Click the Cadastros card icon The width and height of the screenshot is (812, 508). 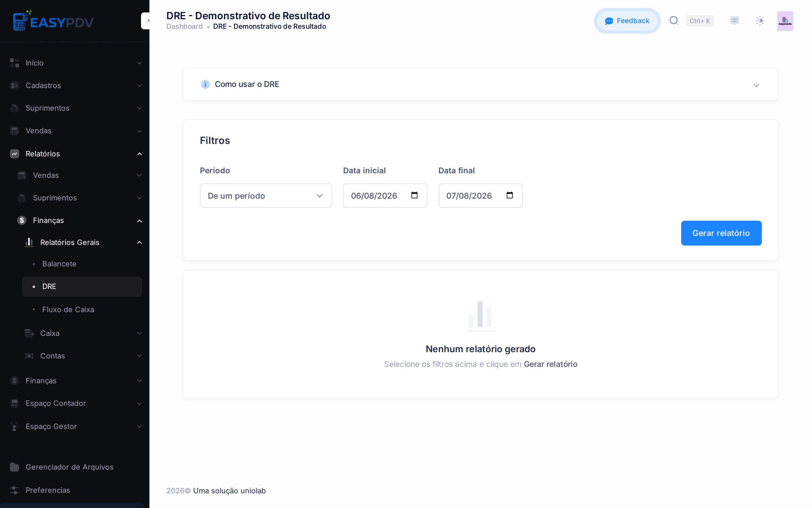pos(14,85)
